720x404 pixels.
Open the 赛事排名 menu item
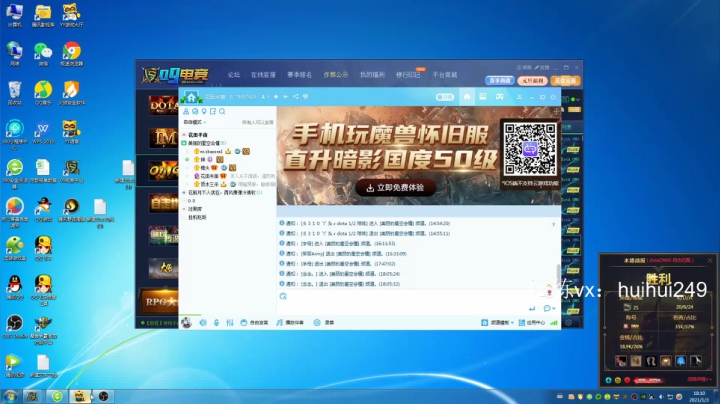point(299,75)
